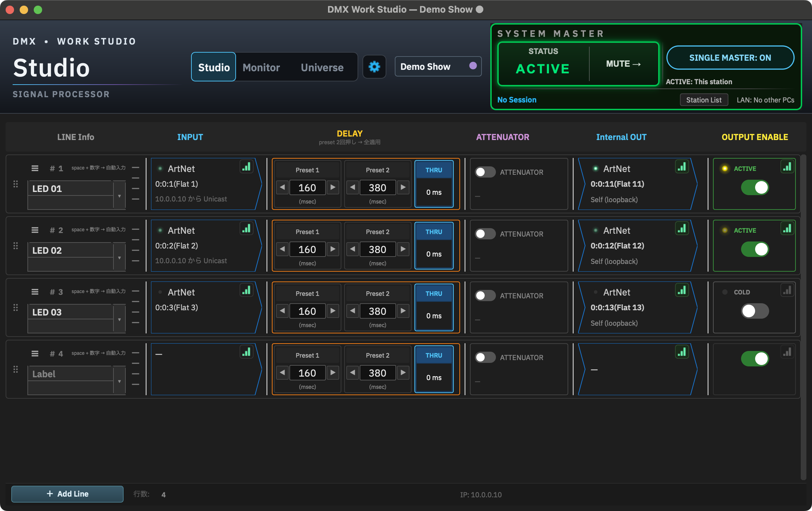The height and width of the screenshot is (511, 812).
Task: Decrease Preset 2 delay for LED 02
Action: [x=353, y=249]
